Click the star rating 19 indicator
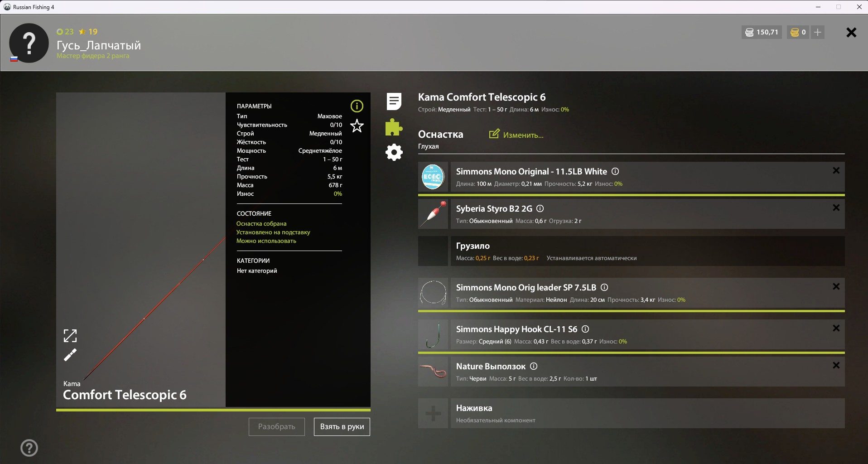The height and width of the screenshot is (464, 868). coord(88,32)
